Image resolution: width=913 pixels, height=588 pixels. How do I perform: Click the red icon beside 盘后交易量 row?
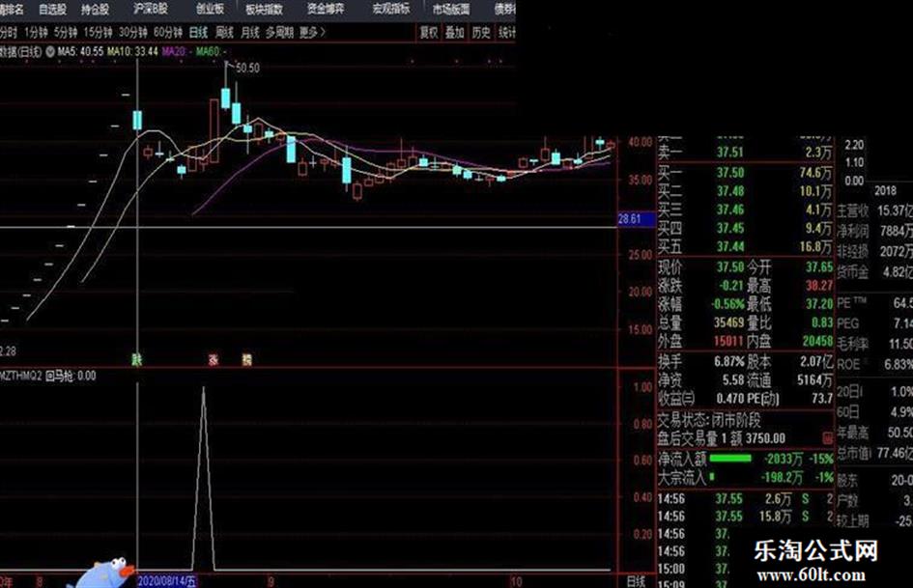tap(827, 437)
